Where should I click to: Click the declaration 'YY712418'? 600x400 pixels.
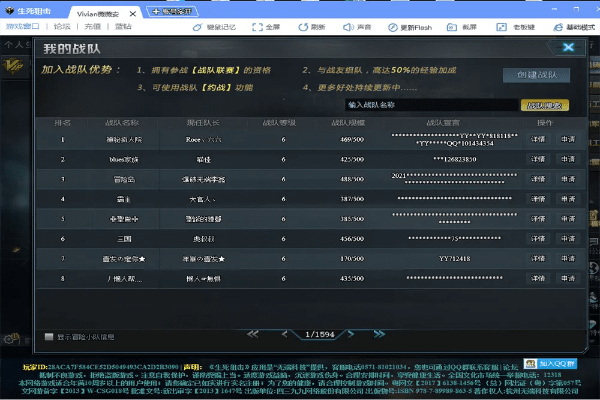tap(455, 259)
